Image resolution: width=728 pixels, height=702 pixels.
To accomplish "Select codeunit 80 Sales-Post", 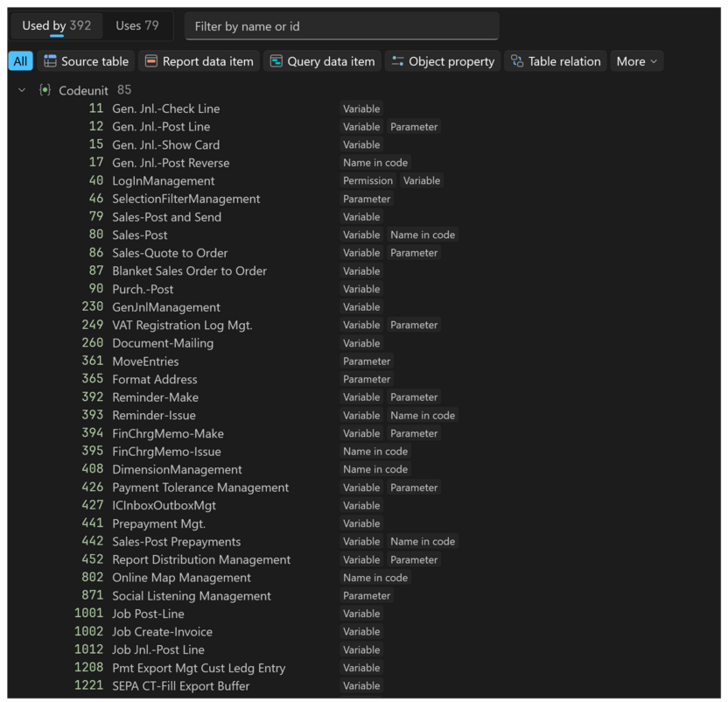I will (140, 235).
